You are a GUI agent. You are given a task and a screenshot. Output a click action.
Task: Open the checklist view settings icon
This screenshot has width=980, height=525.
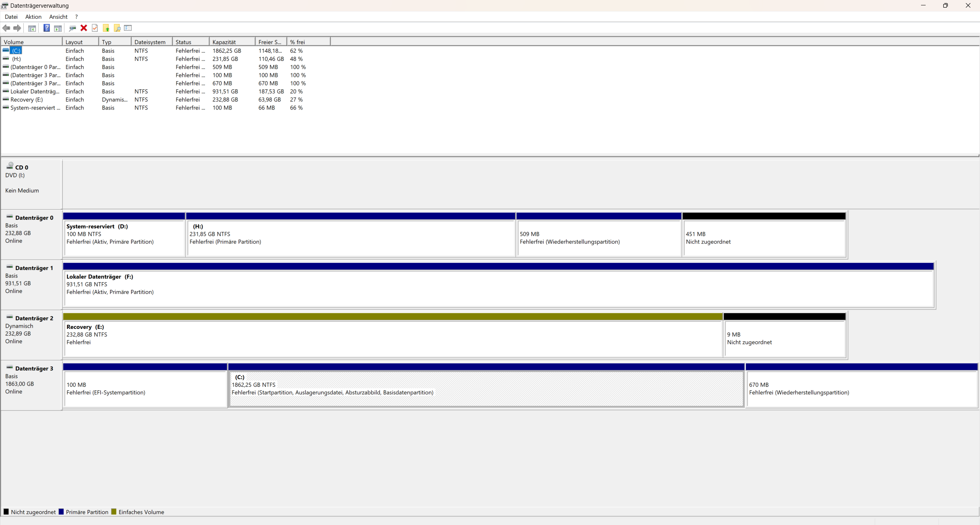(128, 28)
